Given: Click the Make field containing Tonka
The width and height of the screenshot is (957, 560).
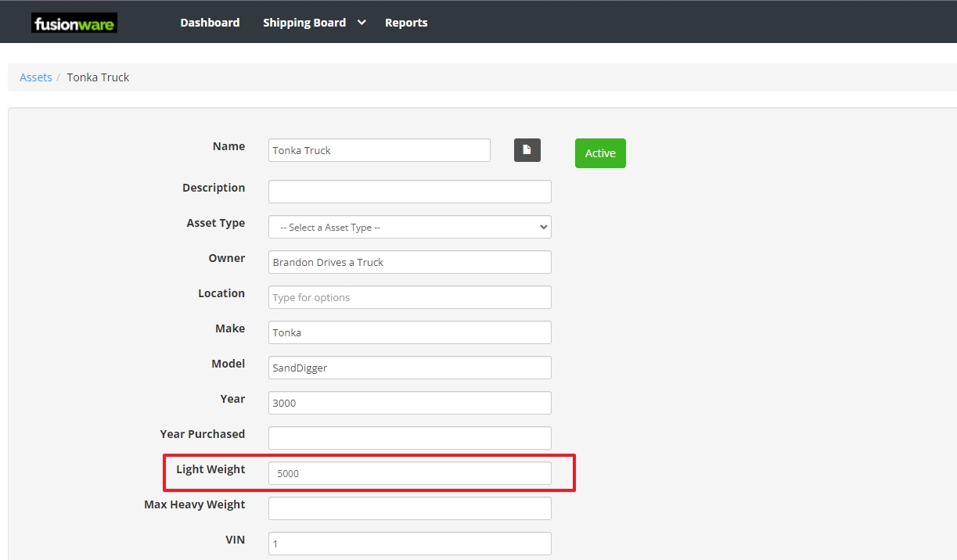Looking at the screenshot, I should 409,332.
